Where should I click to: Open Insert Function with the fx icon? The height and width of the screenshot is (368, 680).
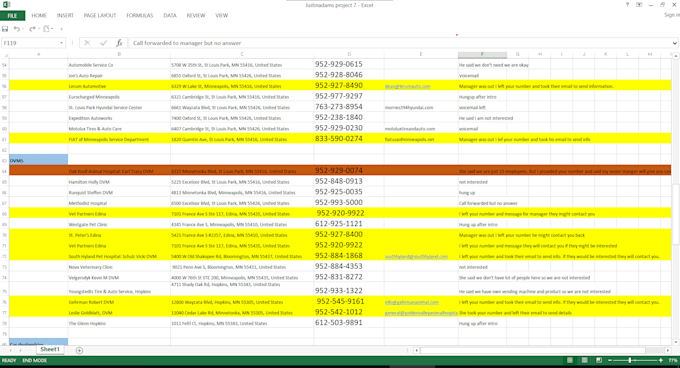[x=119, y=43]
